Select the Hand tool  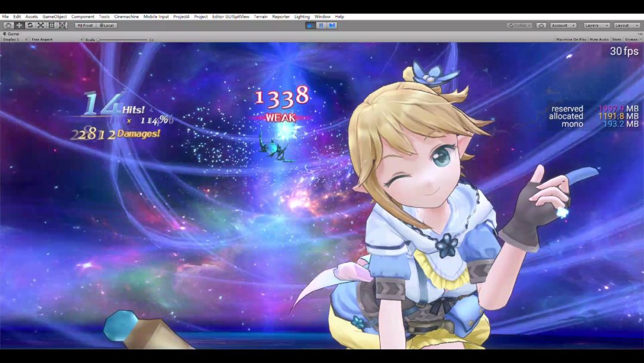coord(8,26)
